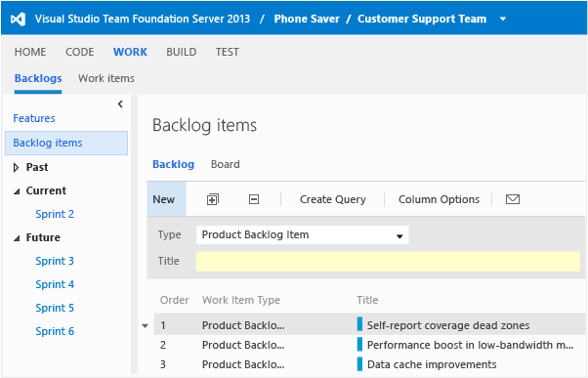Select the Features backlog link
Image resolution: width=588 pixels, height=378 pixels.
(x=34, y=118)
